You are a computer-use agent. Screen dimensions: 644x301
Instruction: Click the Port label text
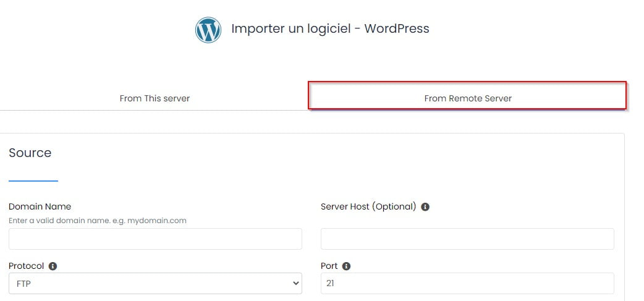coord(329,266)
